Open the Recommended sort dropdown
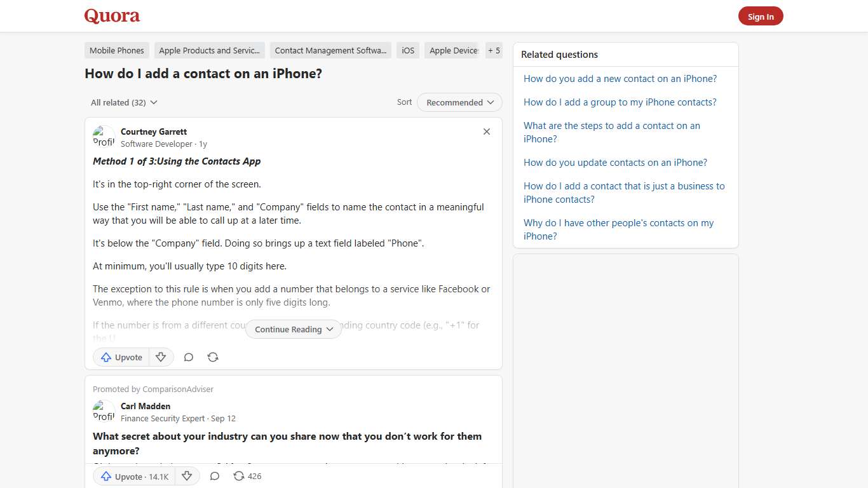868x488 pixels. pyautogui.click(x=459, y=102)
